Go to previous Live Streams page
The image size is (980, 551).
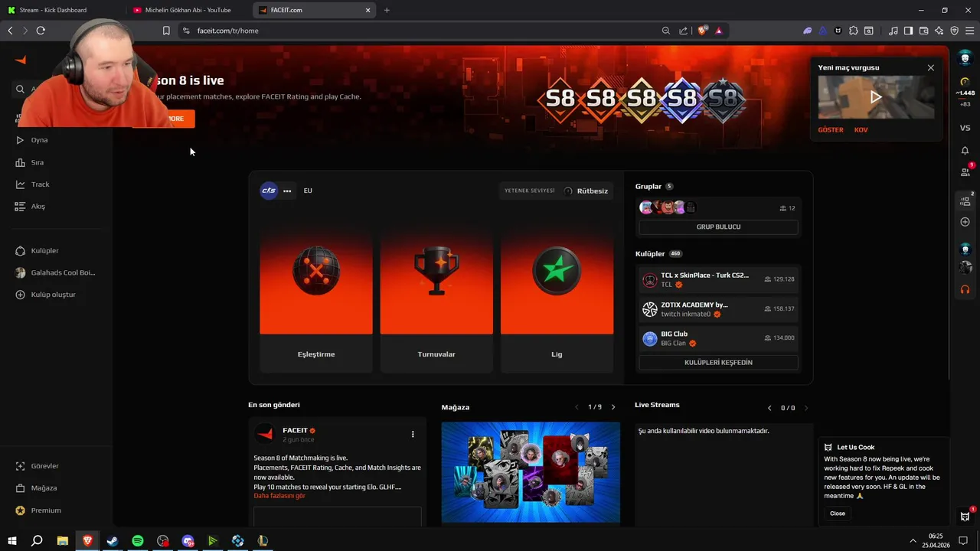coord(769,408)
